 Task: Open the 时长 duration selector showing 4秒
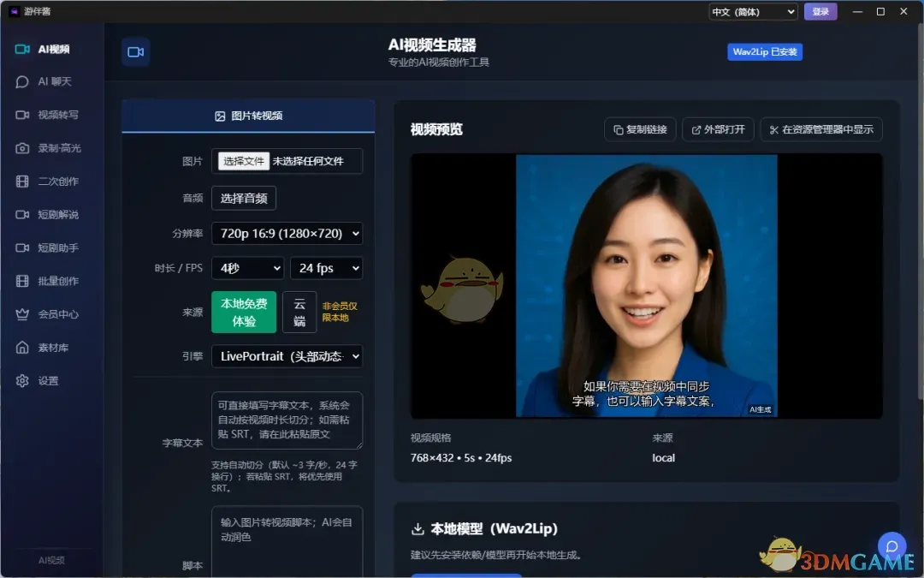pos(247,268)
